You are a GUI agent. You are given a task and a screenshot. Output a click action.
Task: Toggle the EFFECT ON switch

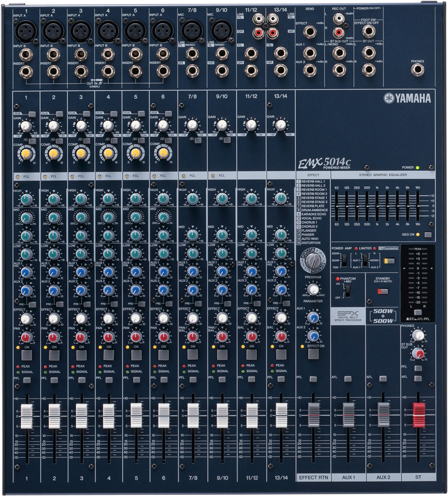(313, 354)
